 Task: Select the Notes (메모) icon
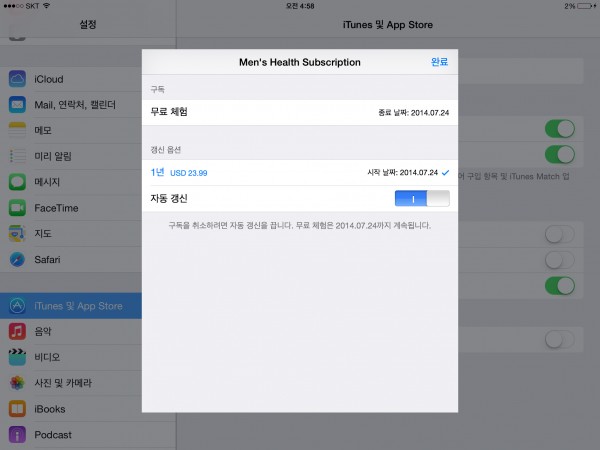coord(17,130)
